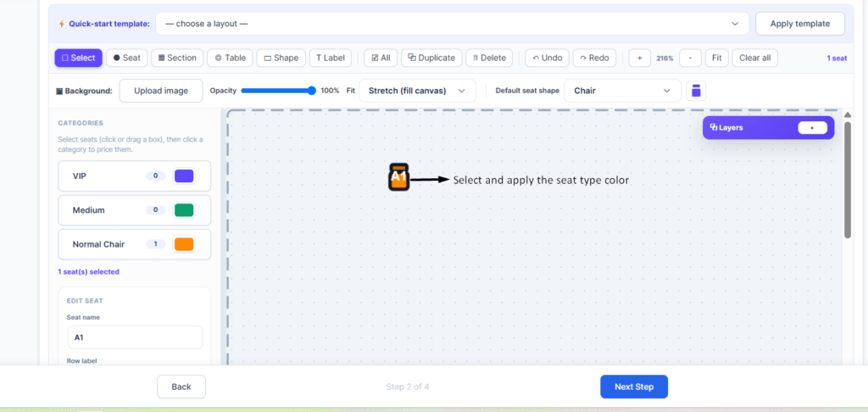Image resolution: width=868 pixels, height=412 pixels.
Task: Fit the canvas to view
Action: click(x=717, y=58)
